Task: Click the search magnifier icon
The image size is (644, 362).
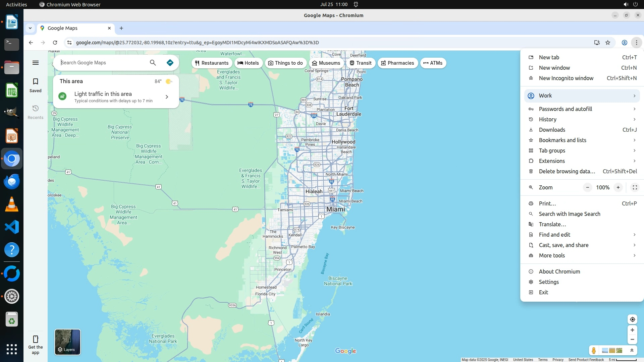Action: coord(153,63)
